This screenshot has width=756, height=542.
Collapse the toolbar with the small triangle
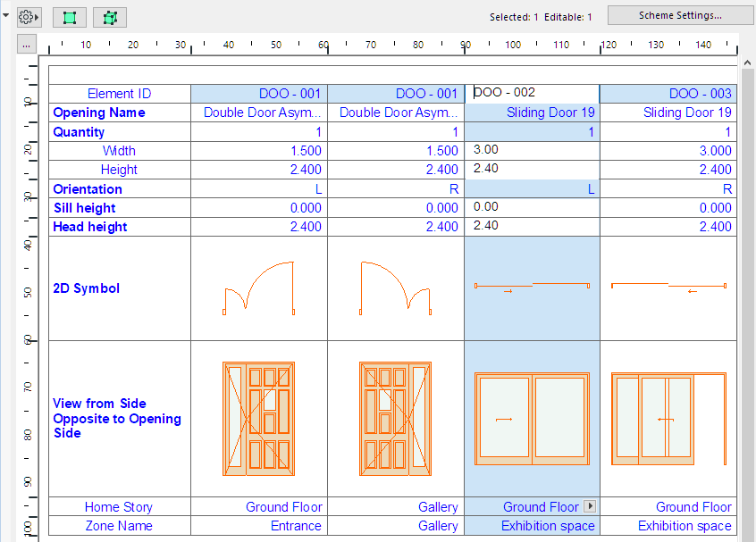coord(7,15)
